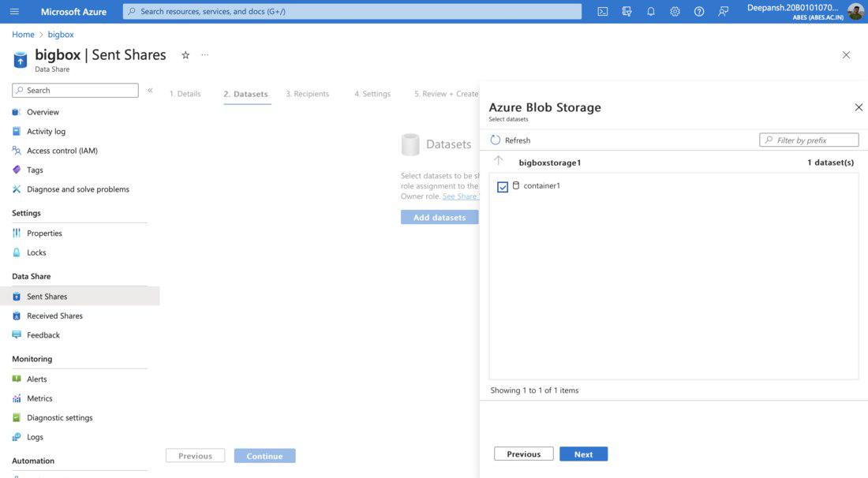Open the directory and subscription filter icon

(x=627, y=12)
